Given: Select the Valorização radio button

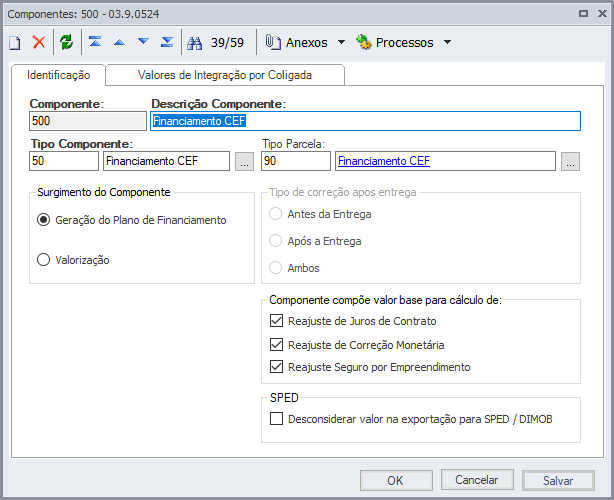Looking at the screenshot, I should pos(43,260).
